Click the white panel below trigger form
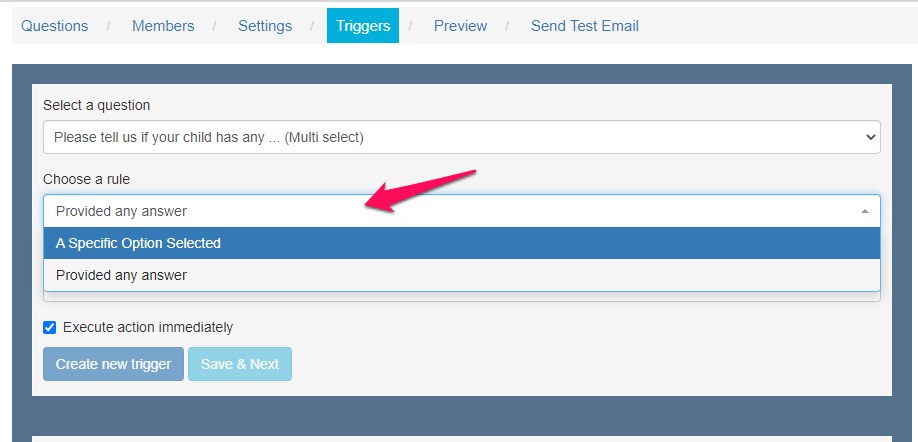 point(461,438)
